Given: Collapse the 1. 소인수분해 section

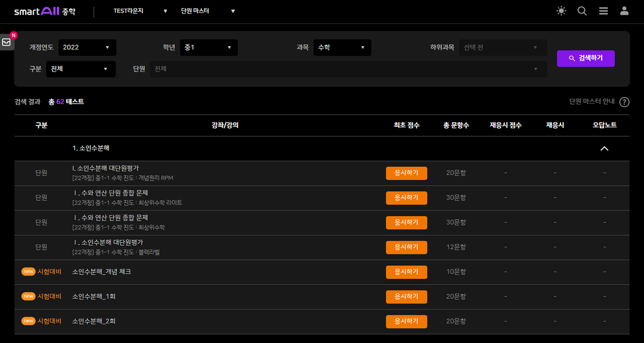Looking at the screenshot, I should tap(604, 149).
